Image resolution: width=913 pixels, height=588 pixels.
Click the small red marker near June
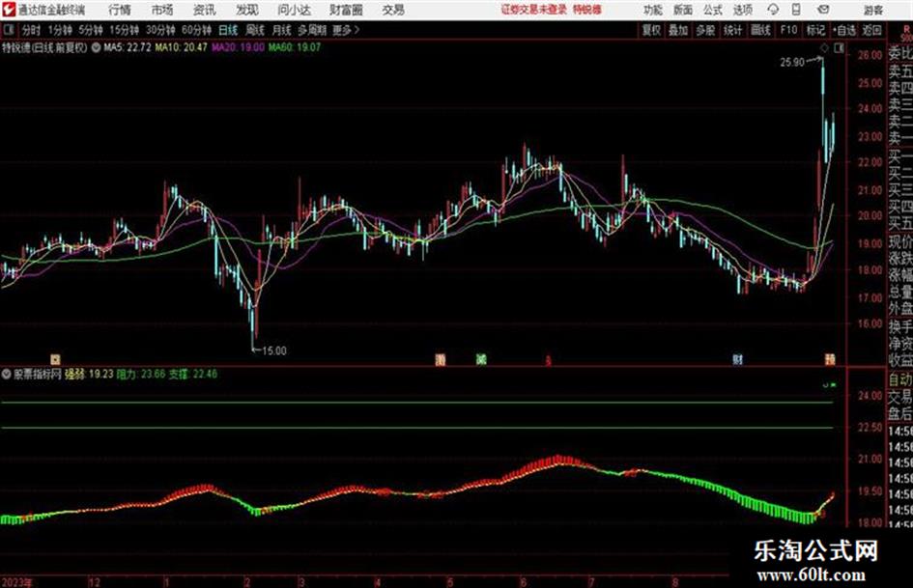548,361
